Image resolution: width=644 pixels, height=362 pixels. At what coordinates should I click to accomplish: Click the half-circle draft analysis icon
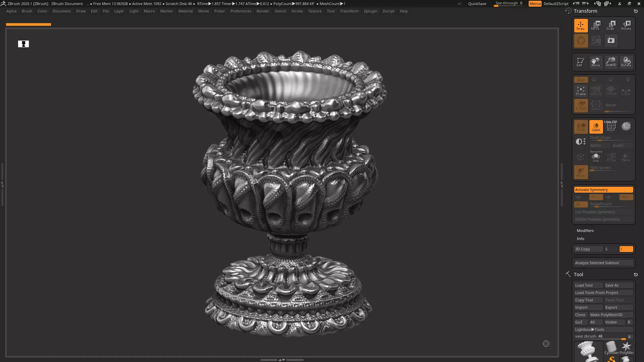click(581, 142)
